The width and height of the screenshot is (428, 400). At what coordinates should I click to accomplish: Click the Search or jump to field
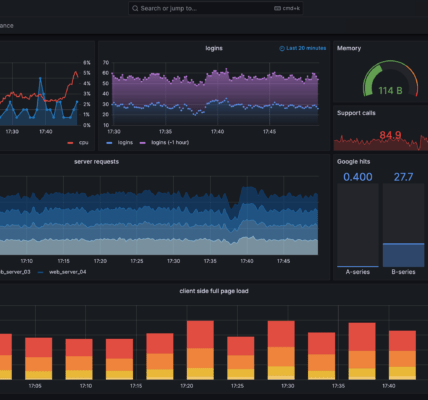click(x=216, y=8)
